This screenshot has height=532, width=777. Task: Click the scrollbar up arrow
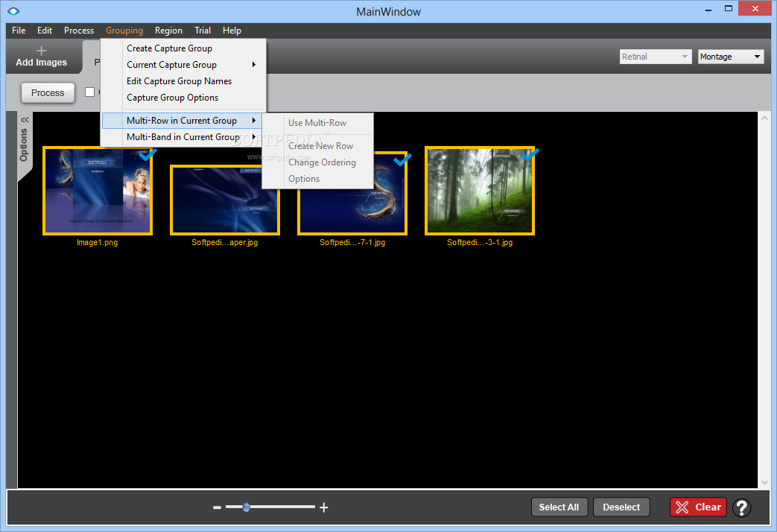click(x=764, y=118)
